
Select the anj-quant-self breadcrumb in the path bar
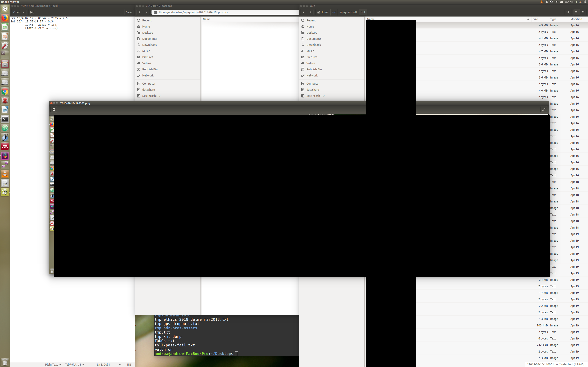348,12
